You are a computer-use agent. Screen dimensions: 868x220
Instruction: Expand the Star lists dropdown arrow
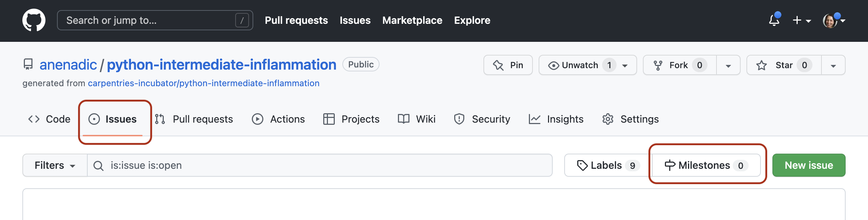pyautogui.click(x=833, y=66)
